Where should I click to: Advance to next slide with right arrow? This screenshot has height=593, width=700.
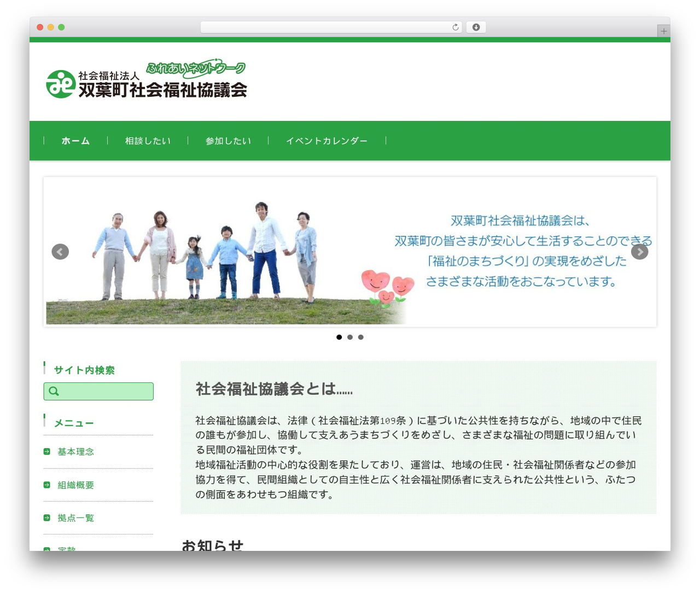coord(640,252)
